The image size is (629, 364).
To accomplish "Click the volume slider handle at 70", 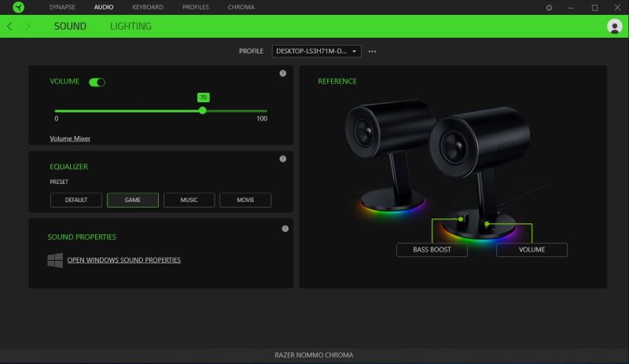I will click(203, 110).
